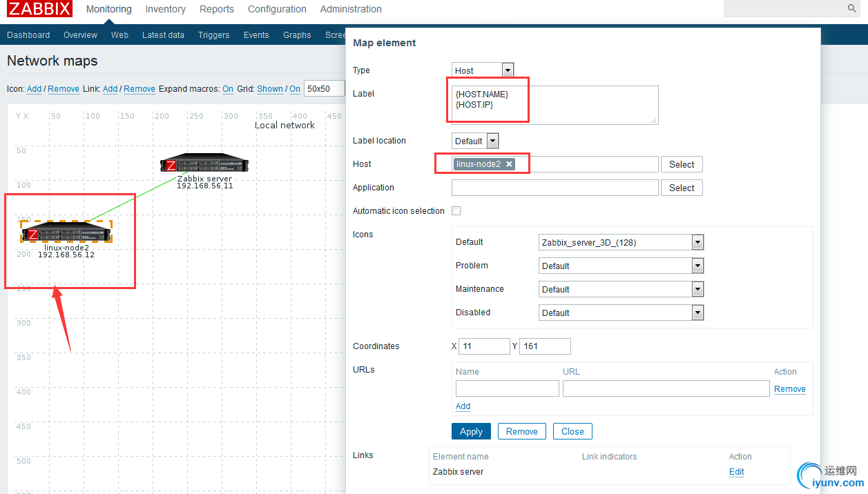Click Edit link for Zabbix server
This screenshot has height=494, width=868.
[736, 472]
